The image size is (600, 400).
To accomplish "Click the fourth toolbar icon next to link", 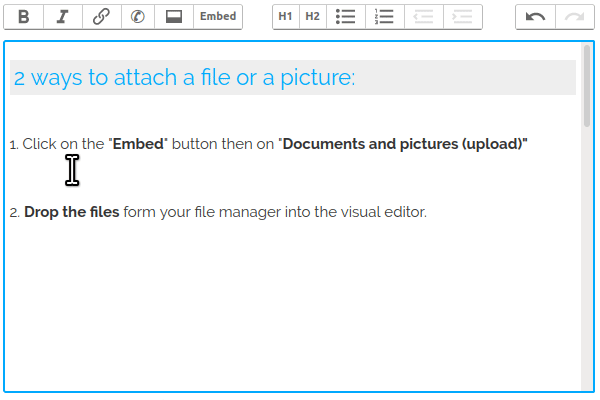I will (x=137, y=17).
